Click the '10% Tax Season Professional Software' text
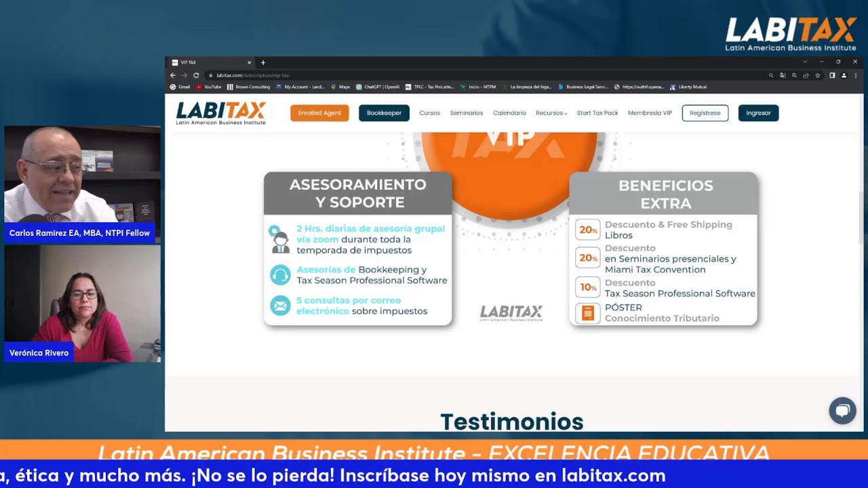Image resolution: width=868 pixels, height=488 pixels. [x=679, y=288]
